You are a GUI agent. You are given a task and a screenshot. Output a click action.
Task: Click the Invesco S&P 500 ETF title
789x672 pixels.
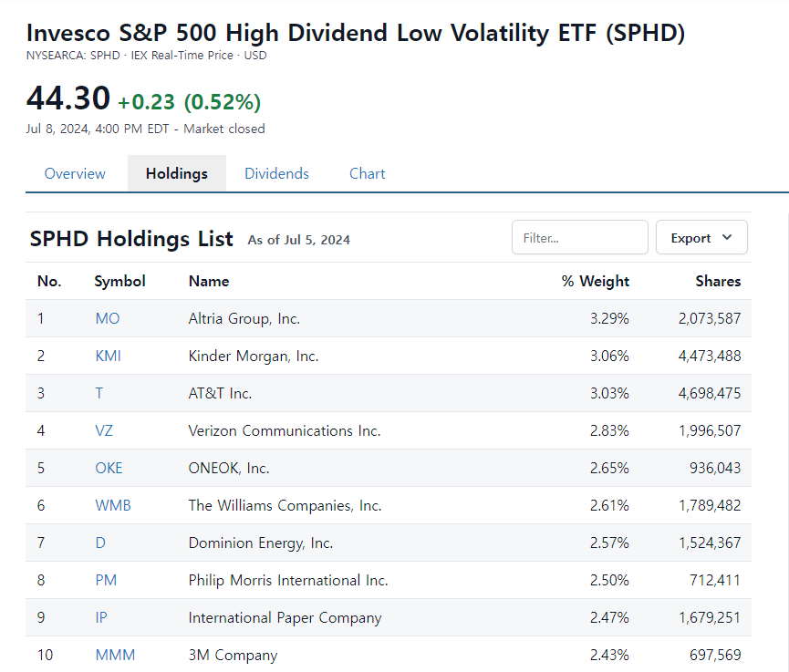point(355,33)
